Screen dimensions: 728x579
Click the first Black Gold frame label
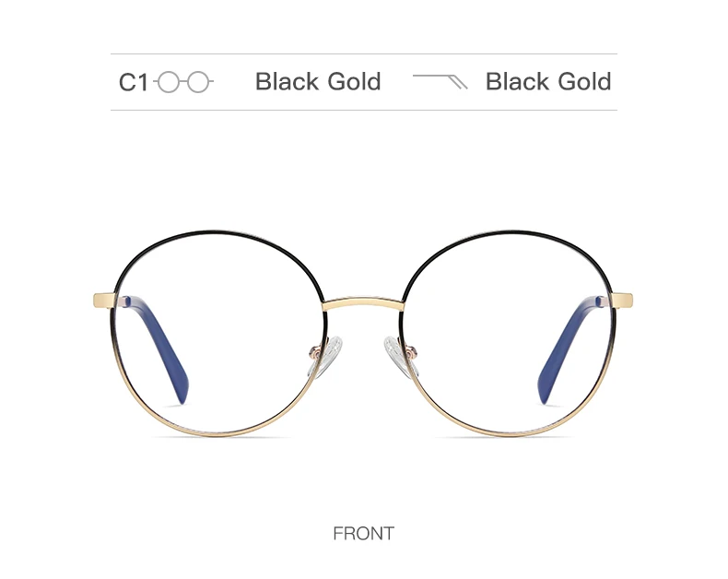(x=318, y=81)
